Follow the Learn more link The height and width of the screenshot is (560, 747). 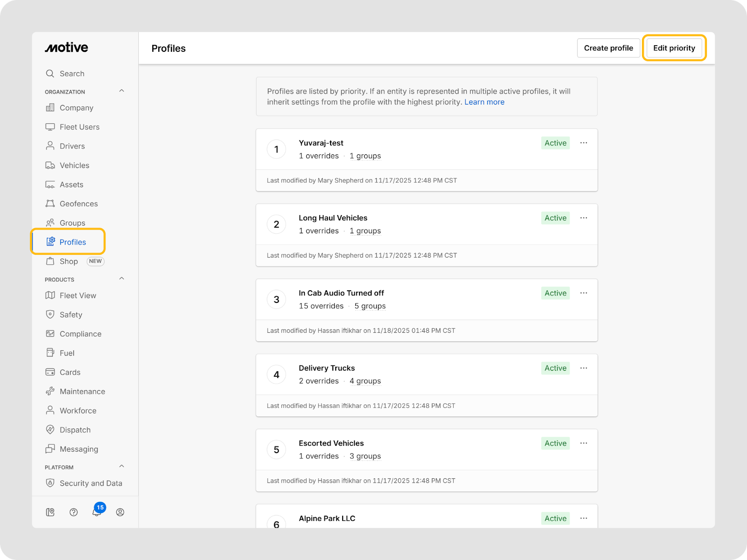tap(484, 102)
